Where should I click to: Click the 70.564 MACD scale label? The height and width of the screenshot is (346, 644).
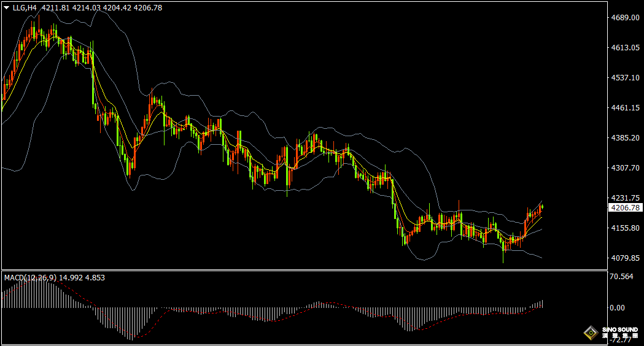point(621,277)
